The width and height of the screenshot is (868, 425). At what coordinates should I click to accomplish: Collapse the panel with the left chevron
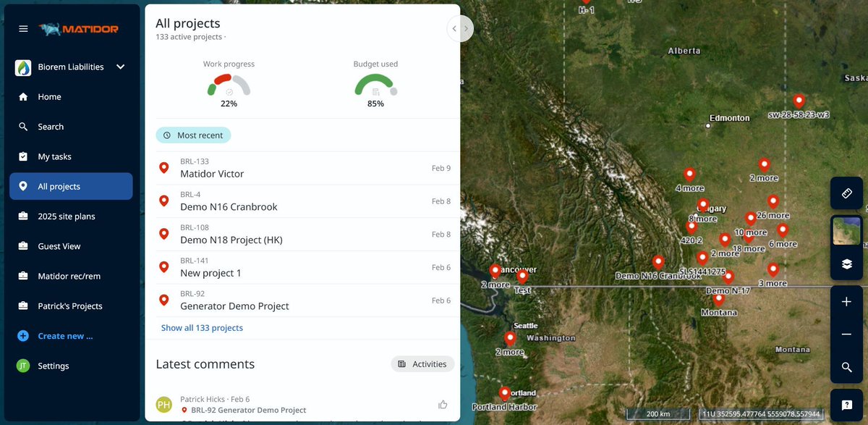coord(454,29)
